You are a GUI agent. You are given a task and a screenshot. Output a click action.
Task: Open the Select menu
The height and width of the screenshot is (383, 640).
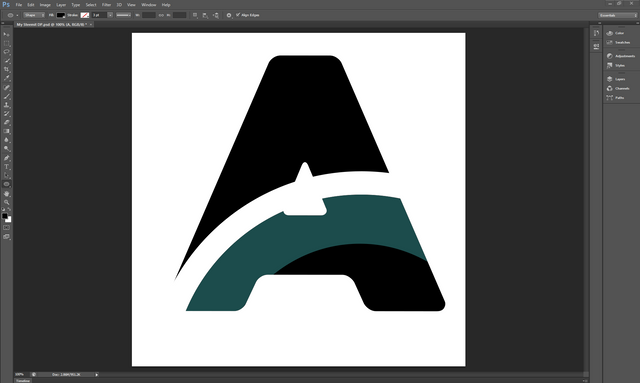[91, 5]
